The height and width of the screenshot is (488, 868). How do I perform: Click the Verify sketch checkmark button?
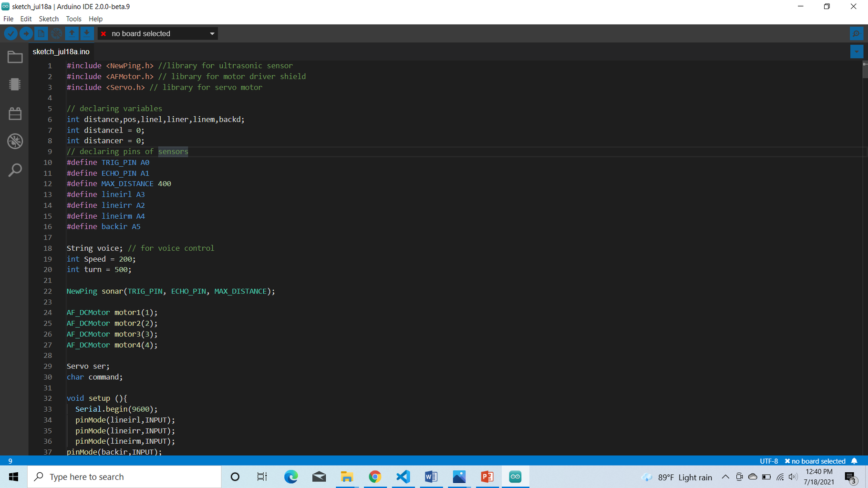10,33
